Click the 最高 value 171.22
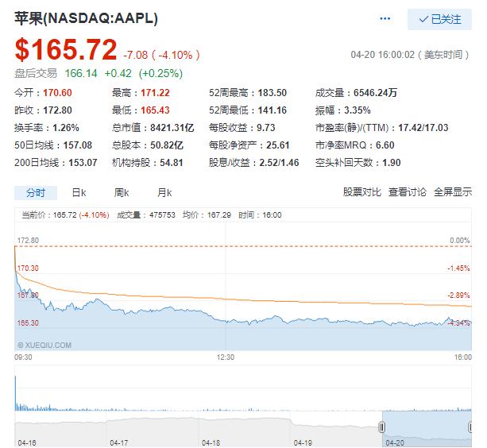Image resolution: width=487 pixels, height=448 pixels. tap(155, 93)
